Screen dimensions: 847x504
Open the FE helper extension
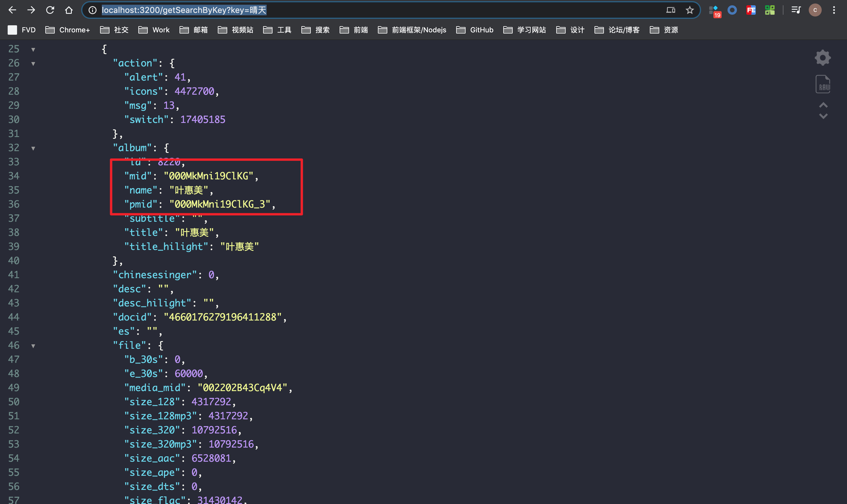(x=751, y=10)
